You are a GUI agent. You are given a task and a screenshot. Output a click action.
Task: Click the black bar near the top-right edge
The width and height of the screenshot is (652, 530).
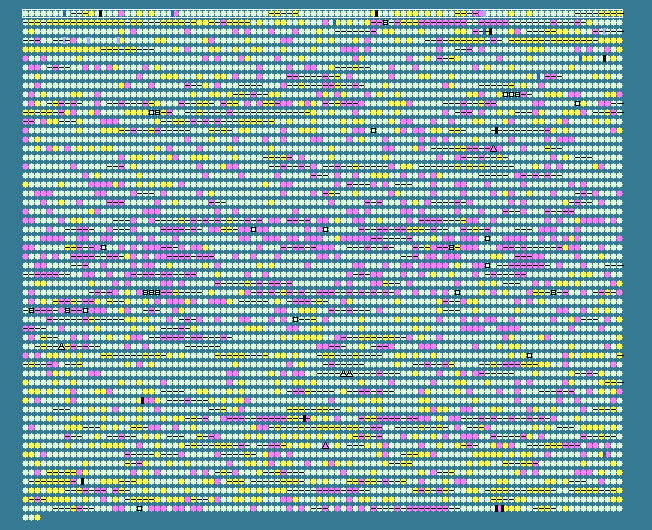[604, 58]
